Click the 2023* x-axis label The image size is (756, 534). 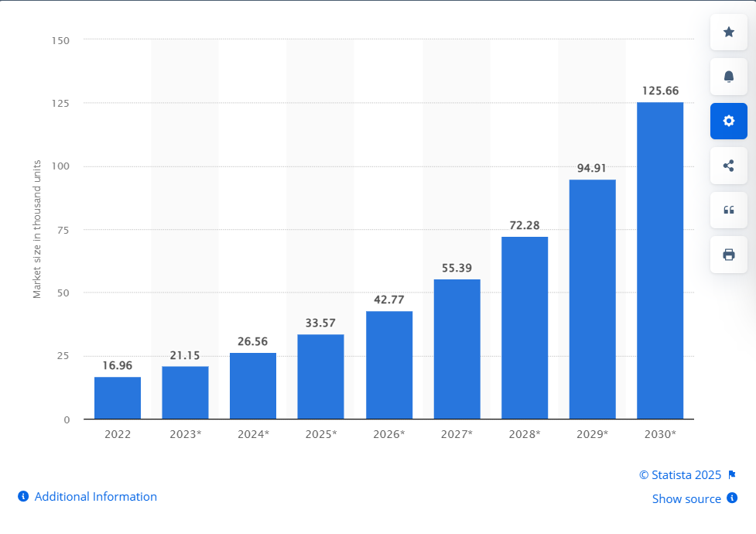(x=186, y=434)
